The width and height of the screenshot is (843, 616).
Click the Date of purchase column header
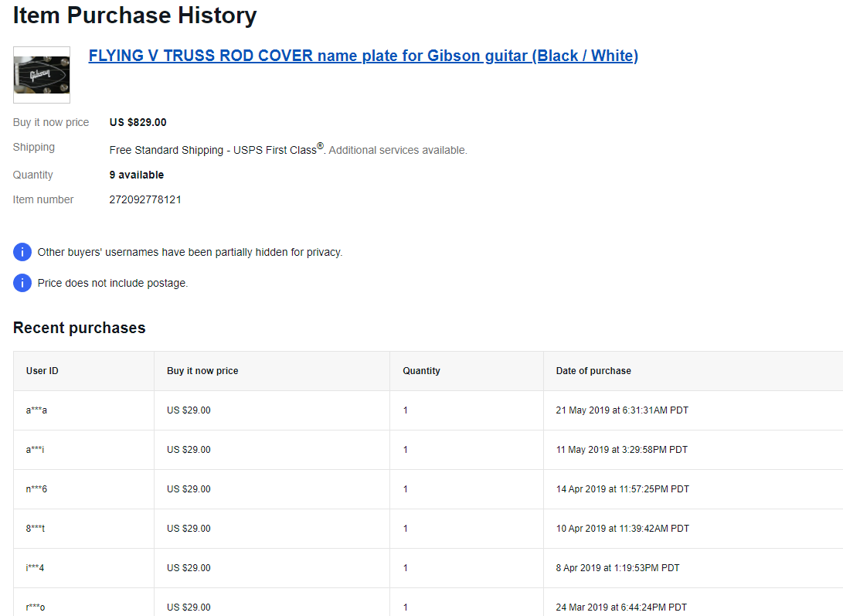click(x=593, y=371)
